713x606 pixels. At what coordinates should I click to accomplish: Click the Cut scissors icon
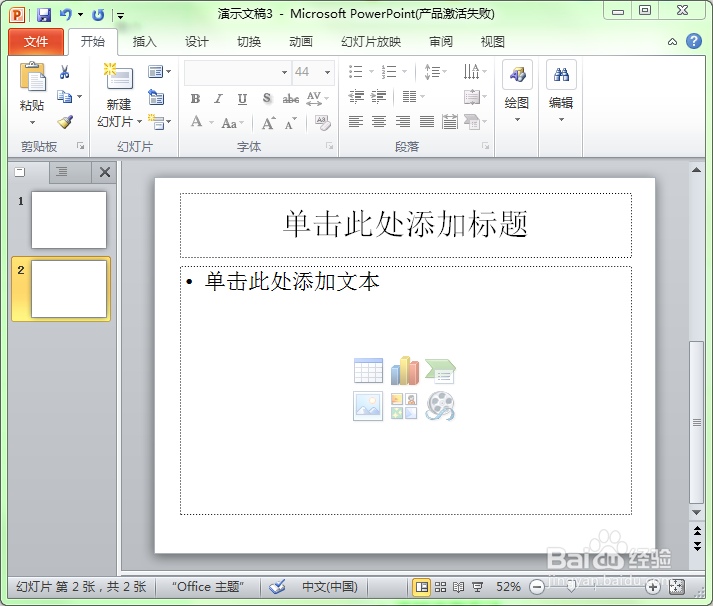point(65,72)
